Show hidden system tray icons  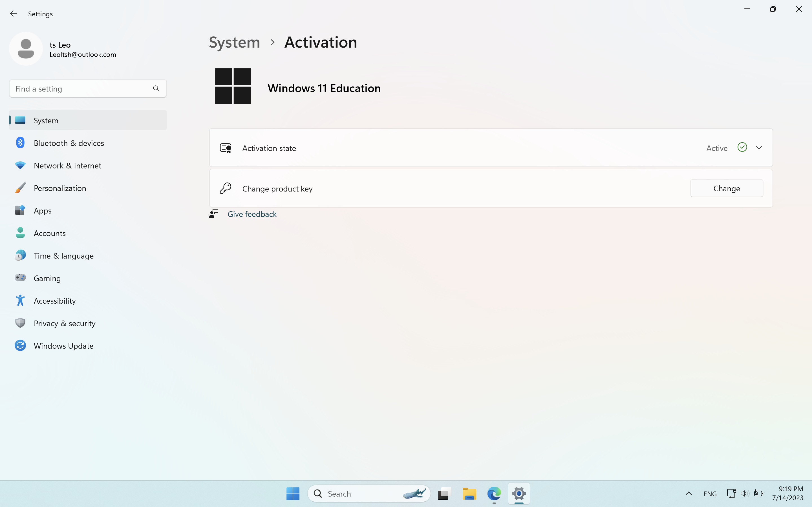[x=689, y=493]
